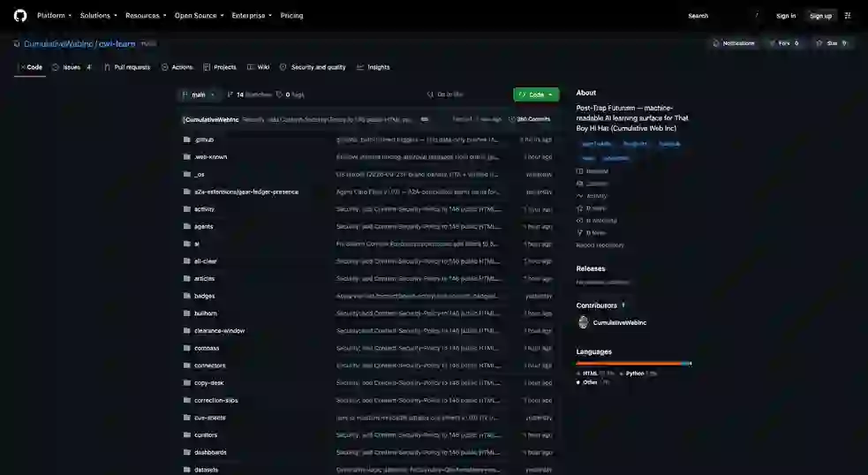Click the Sign in link

(x=786, y=16)
